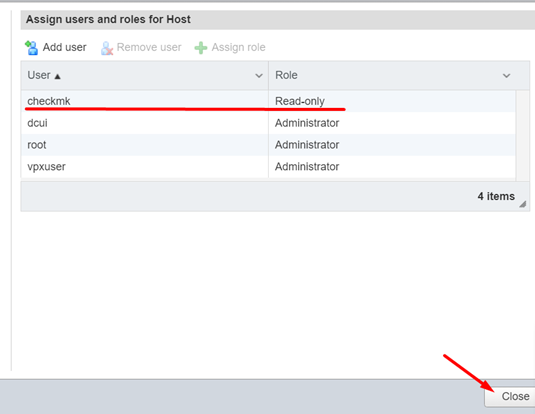The width and height of the screenshot is (535, 414).
Task: Click the table vertical scrollbar track
Action: pos(521,135)
